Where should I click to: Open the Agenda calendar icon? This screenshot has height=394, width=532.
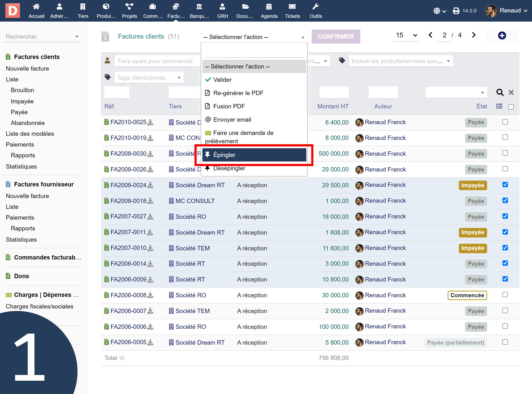click(x=269, y=7)
